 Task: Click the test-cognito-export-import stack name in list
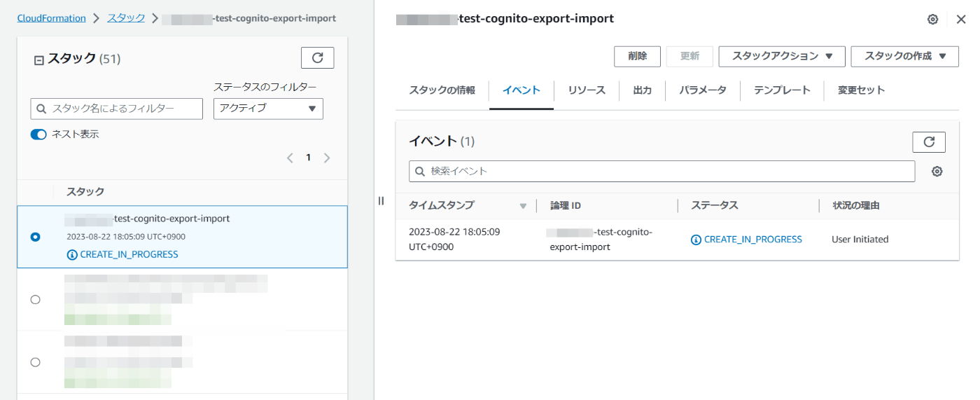point(148,219)
